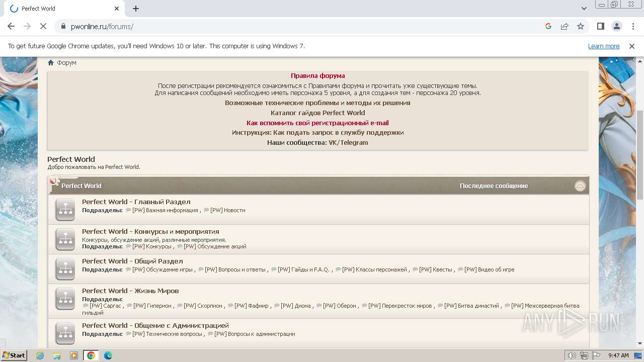Click the Perfect World section header title

[x=82, y=186]
